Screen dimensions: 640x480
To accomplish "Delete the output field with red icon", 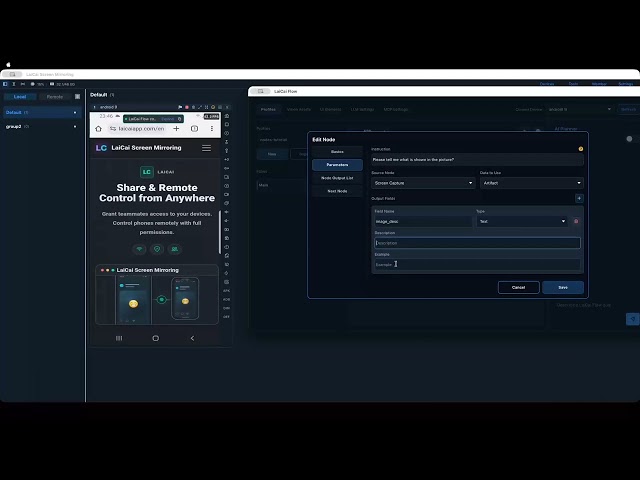I will click(x=576, y=221).
